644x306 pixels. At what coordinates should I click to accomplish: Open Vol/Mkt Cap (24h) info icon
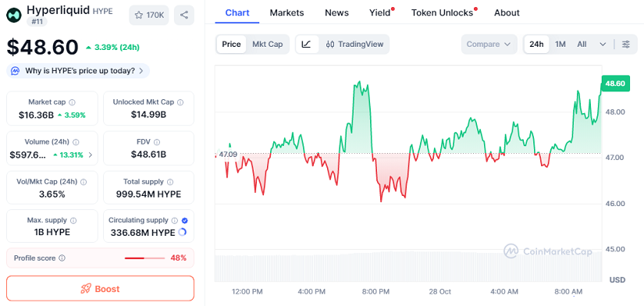pos(84,182)
